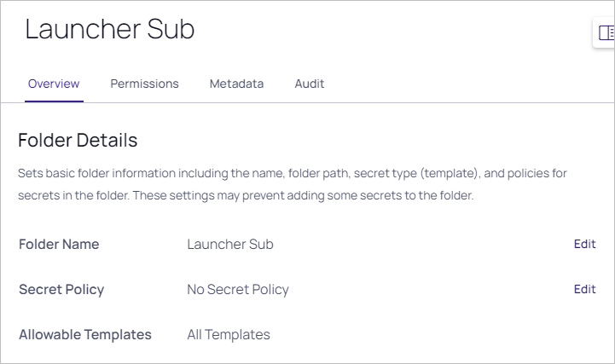Select the Folder Name field label
Screen dimensions: 615x364
click(x=59, y=244)
